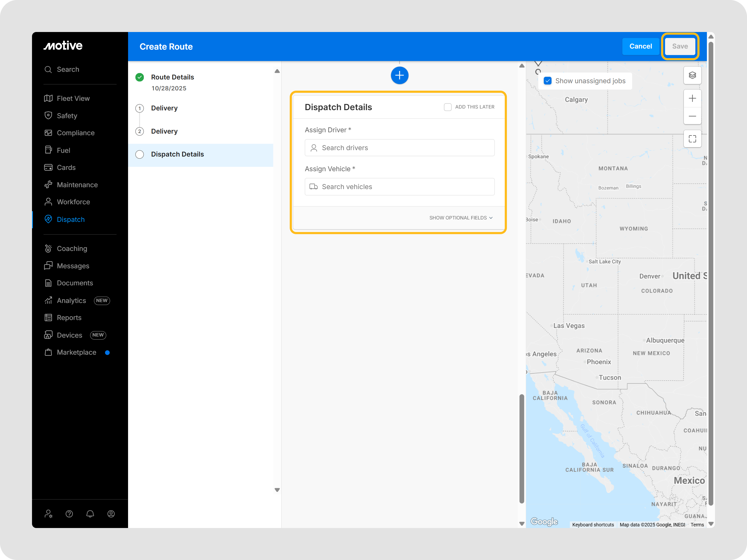
Task: Open admin user settings icon
Action: pos(48,514)
